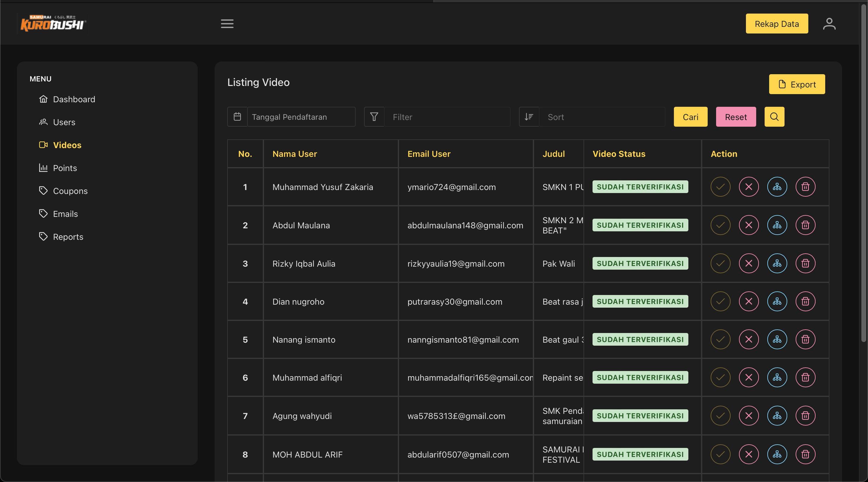This screenshot has height=482, width=868.
Task: Approve video of Rizky Iqbal Aulia
Action: [x=720, y=263]
